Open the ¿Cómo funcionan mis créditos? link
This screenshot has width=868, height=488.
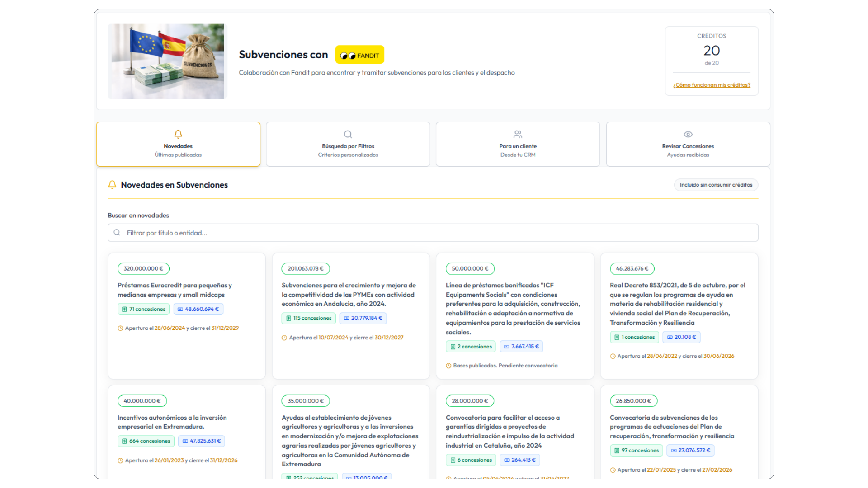click(x=711, y=85)
